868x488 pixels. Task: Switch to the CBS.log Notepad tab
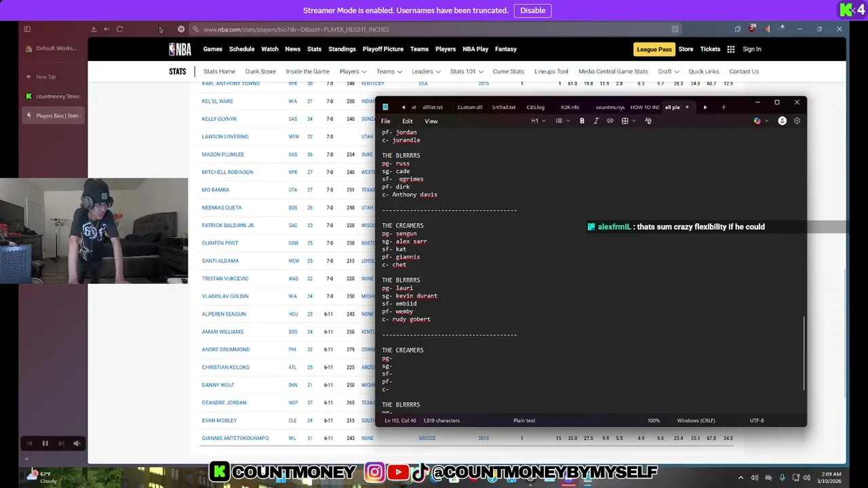(535, 107)
